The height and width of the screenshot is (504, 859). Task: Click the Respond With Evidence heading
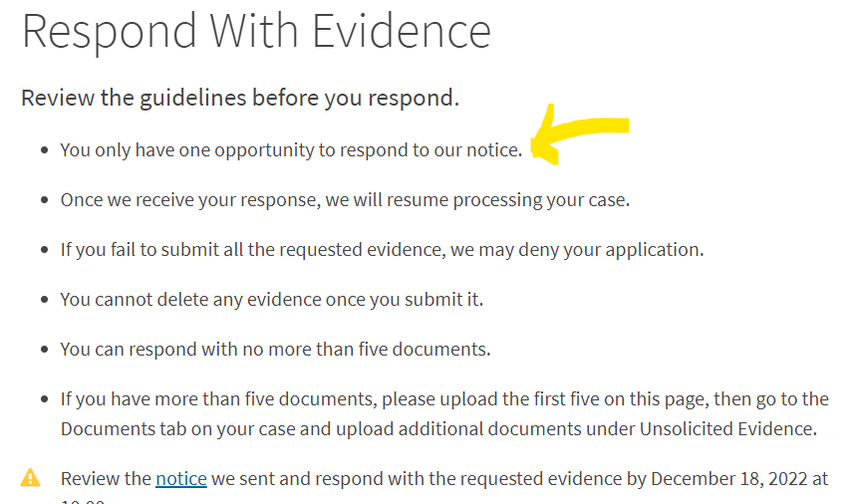point(256,31)
